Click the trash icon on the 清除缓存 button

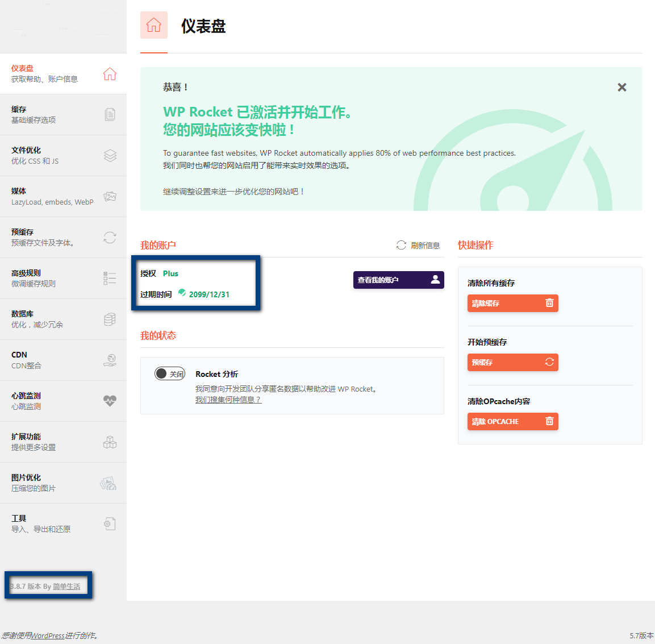(x=549, y=303)
